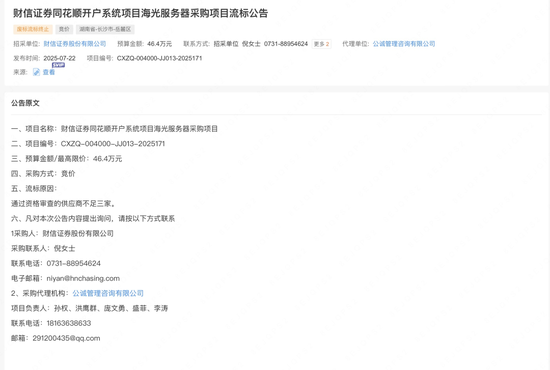Click header phone number 0731-88954624
The height and width of the screenshot is (370, 550).
coord(286,44)
